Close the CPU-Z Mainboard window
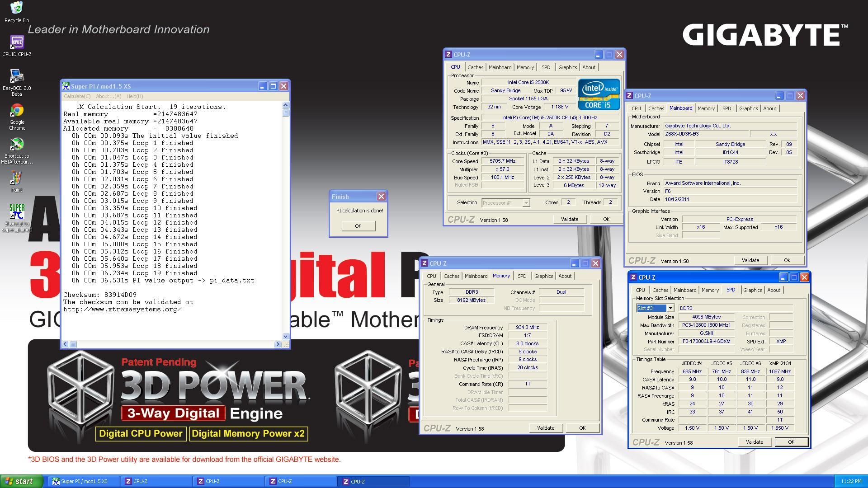The height and width of the screenshot is (488, 868). [x=800, y=95]
